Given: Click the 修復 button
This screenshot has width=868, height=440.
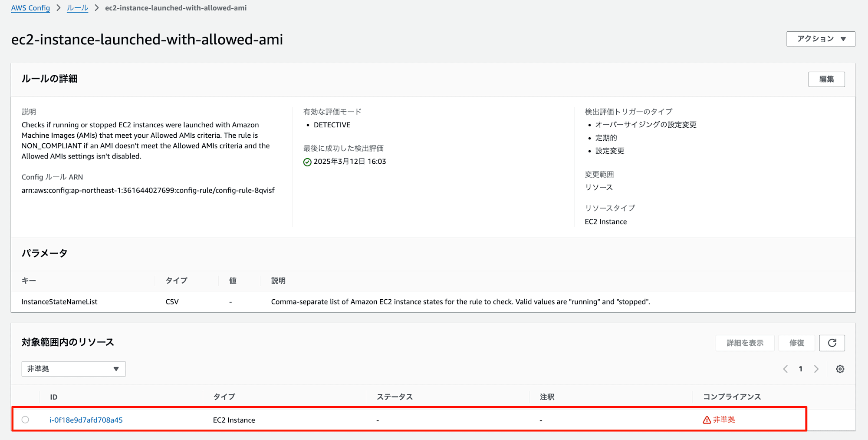Looking at the screenshot, I should point(796,343).
